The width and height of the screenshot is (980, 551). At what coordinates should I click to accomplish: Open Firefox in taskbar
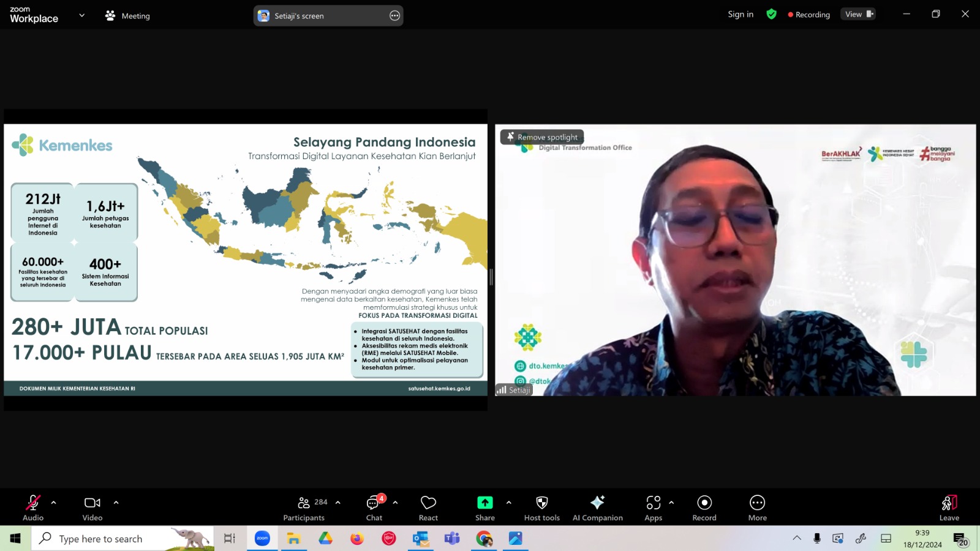tap(357, 539)
